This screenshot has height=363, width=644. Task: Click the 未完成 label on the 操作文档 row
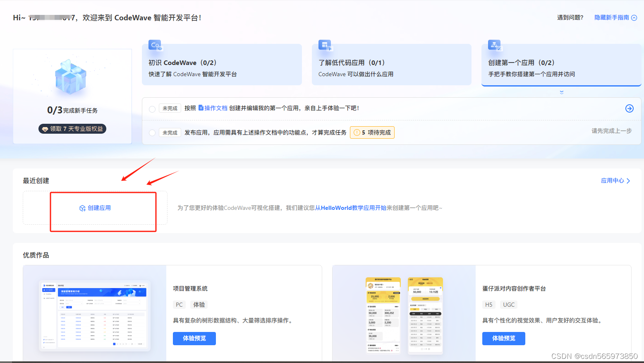[x=170, y=108]
